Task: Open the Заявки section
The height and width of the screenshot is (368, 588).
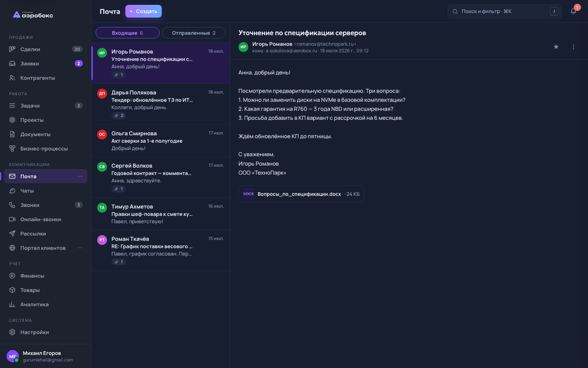Action: coord(46,63)
